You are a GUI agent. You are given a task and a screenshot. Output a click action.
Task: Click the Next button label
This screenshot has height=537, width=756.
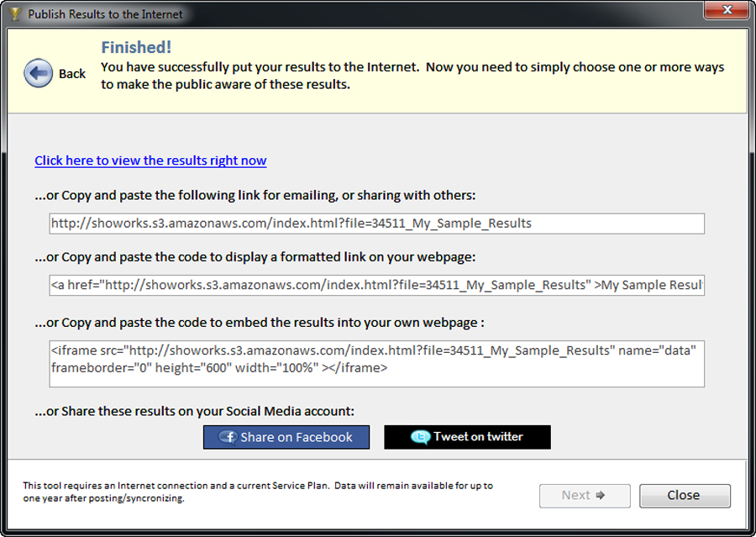(x=575, y=496)
